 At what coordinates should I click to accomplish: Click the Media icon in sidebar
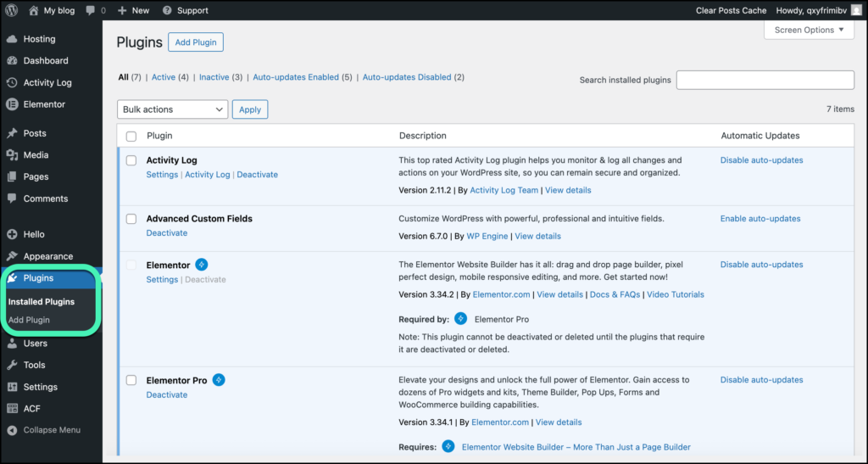coord(12,155)
